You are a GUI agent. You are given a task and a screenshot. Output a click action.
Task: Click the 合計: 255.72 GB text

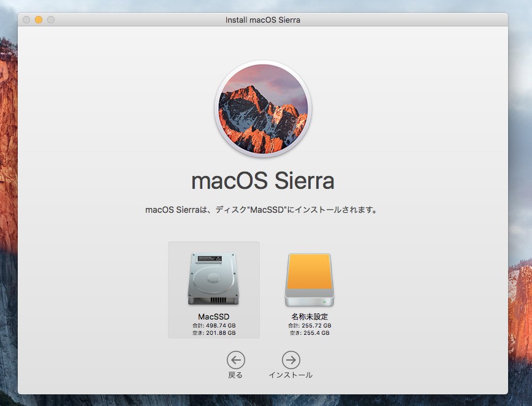click(310, 326)
